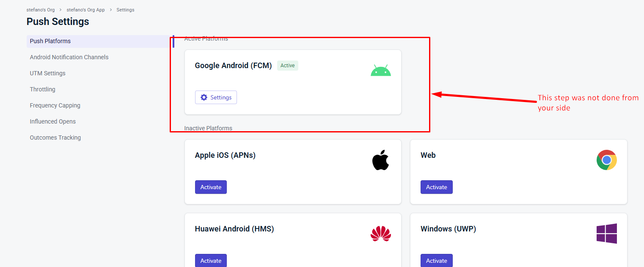Open Influenced Opens settings
The width and height of the screenshot is (644, 267).
click(52, 121)
